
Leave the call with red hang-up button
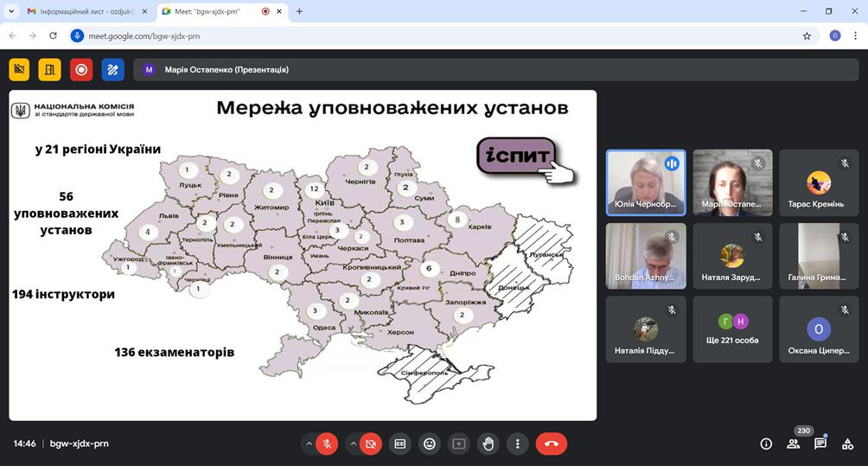(x=551, y=444)
